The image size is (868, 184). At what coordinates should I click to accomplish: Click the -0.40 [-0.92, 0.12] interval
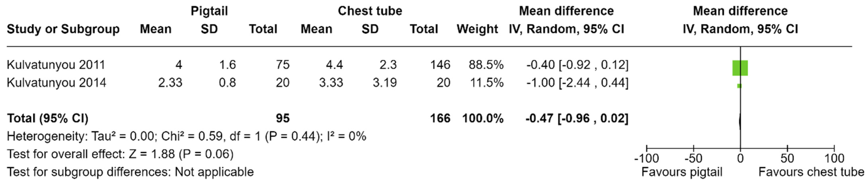click(x=577, y=65)
